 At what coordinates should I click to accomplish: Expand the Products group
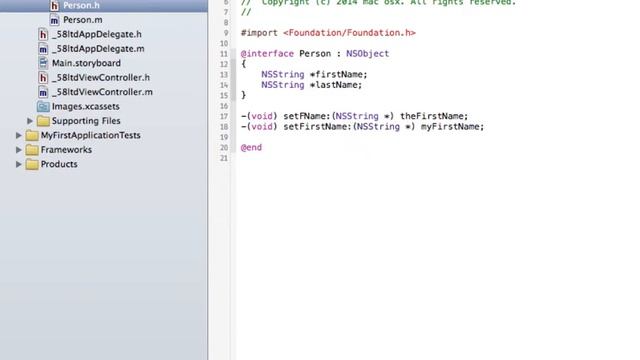[x=18, y=164]
